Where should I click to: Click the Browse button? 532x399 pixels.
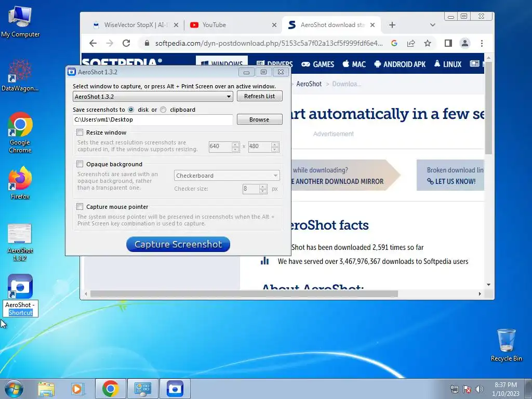tap(260, 119)
